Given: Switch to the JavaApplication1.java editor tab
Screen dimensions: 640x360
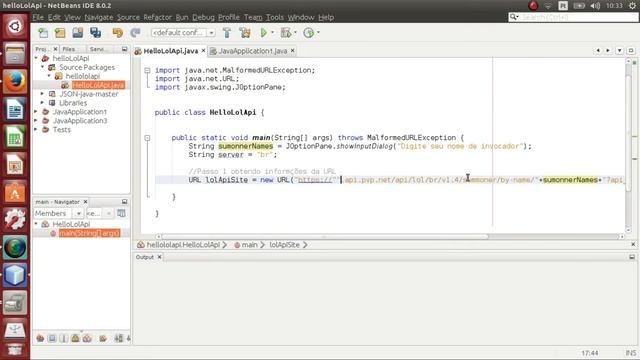Looking at the screenshot, I should (253, 51).
